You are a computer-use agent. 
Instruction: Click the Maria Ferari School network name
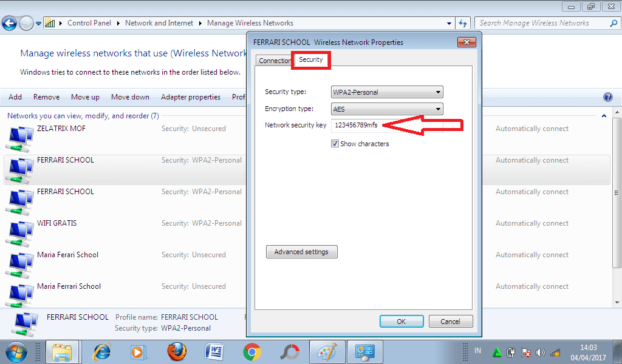tap(68, 255)
